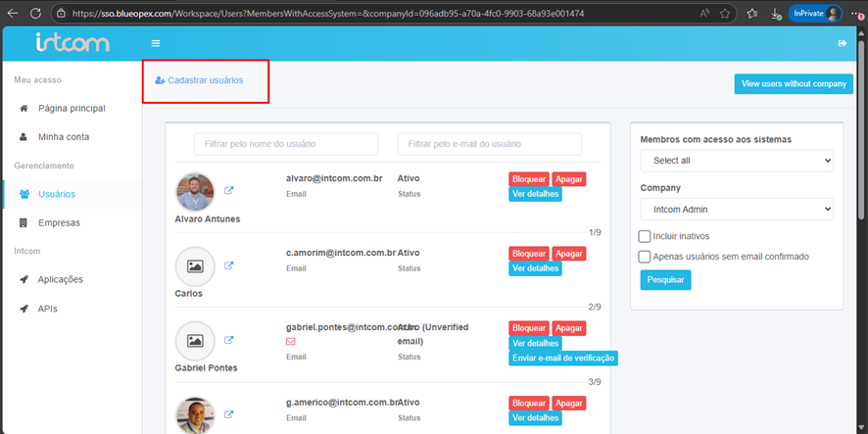Screen dimensions: 868x434
Task: Open external link icon for Alvaro Antunes
Action: tap(228, 190)
